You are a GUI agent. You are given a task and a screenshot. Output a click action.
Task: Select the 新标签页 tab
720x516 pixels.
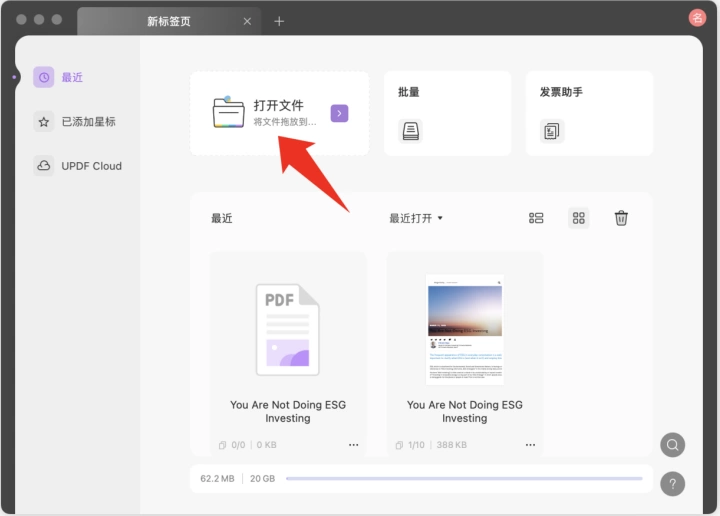pyautogui.click(x=169, y=21)
